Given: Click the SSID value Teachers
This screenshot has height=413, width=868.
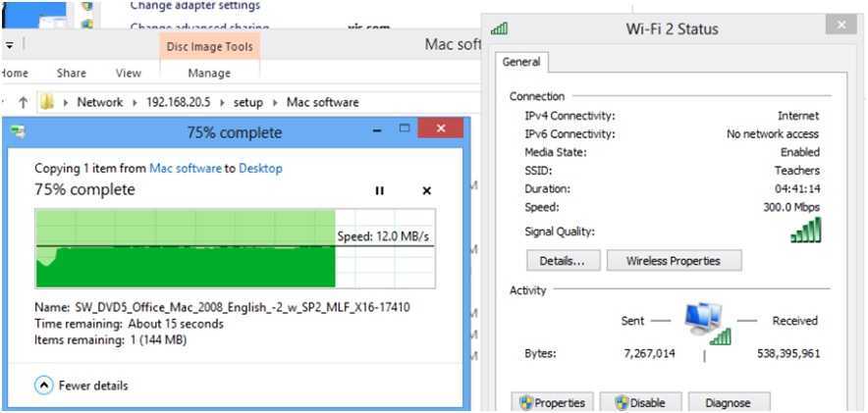Looking at the screenshot, I should click(797, 171).
